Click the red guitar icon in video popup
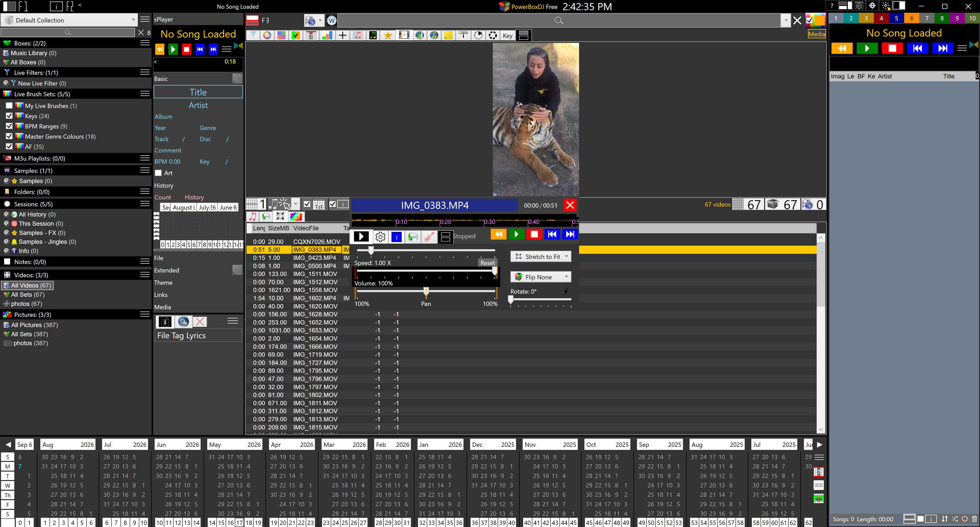The width and height of the screenshot is (980, 527). tap(429, 237)
